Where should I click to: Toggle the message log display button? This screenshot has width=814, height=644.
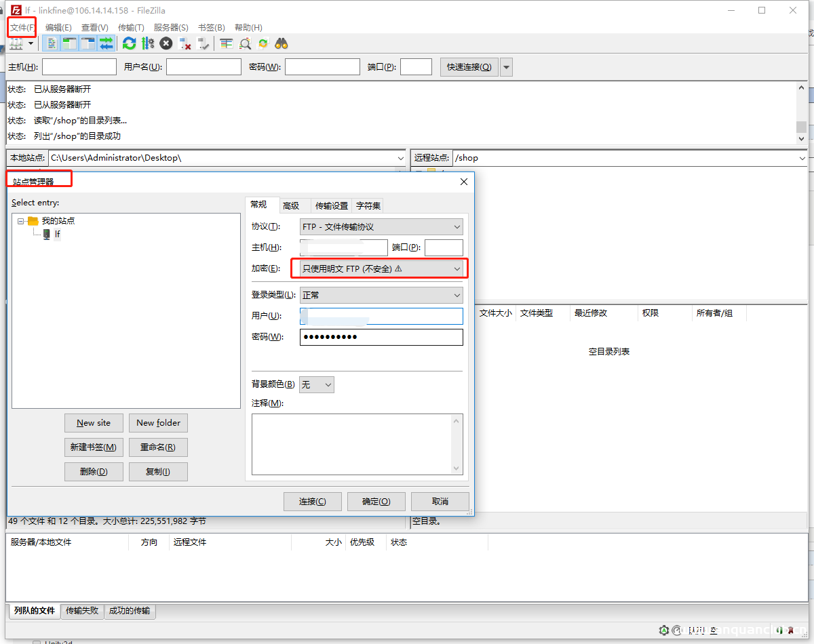[51, 43]
